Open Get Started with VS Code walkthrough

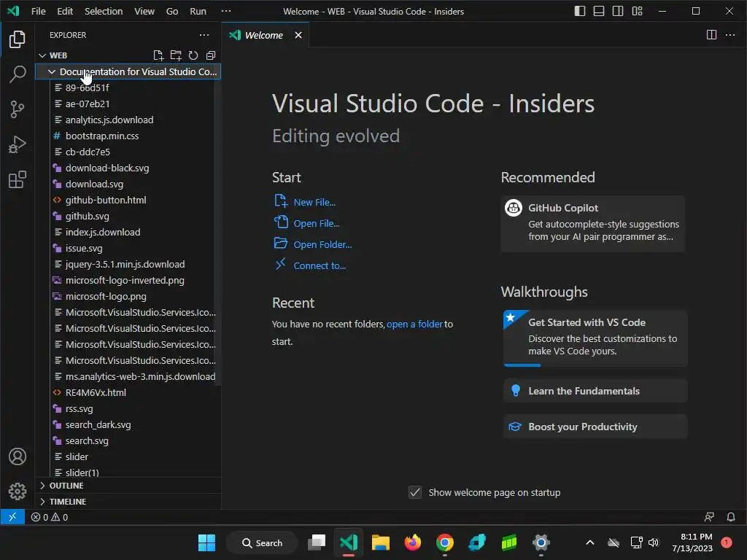[595, 338]
